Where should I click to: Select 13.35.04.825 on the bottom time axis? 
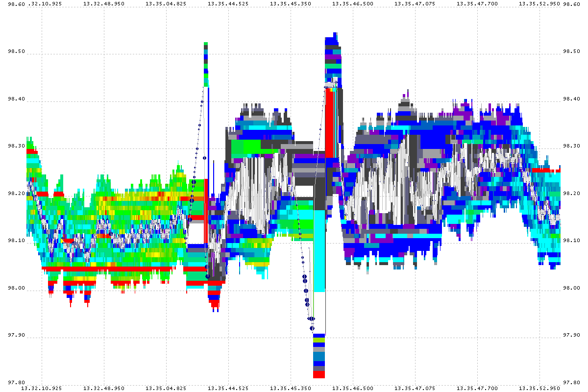pos(166,388)
